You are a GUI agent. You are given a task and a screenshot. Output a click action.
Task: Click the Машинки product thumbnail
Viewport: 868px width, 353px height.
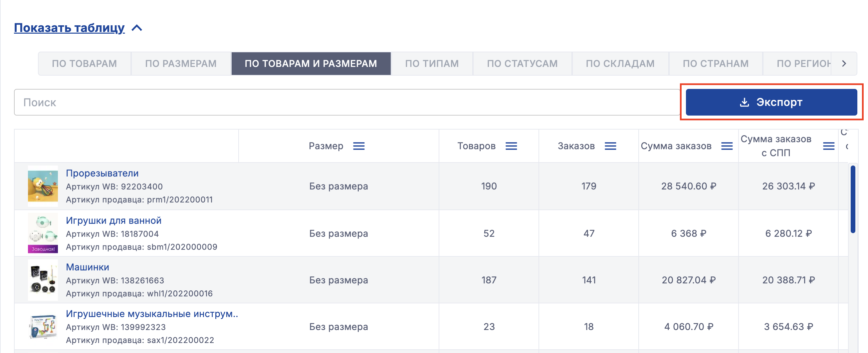tap(43, 280)
